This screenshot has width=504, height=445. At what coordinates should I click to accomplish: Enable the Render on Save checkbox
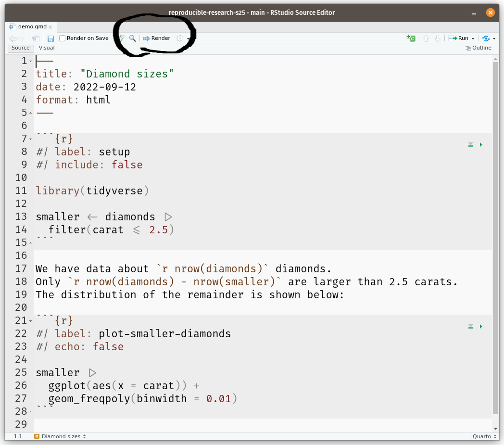[63, 38]
